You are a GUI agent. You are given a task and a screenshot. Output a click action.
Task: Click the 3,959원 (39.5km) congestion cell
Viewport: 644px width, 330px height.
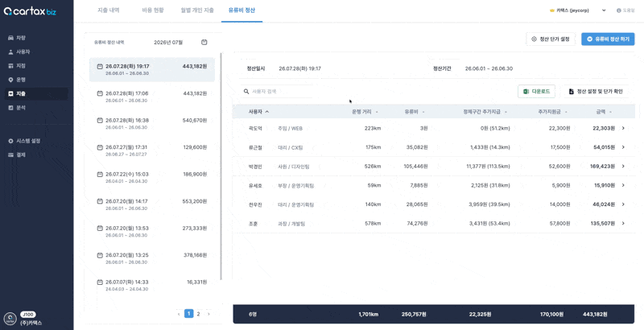click(489, 204)
